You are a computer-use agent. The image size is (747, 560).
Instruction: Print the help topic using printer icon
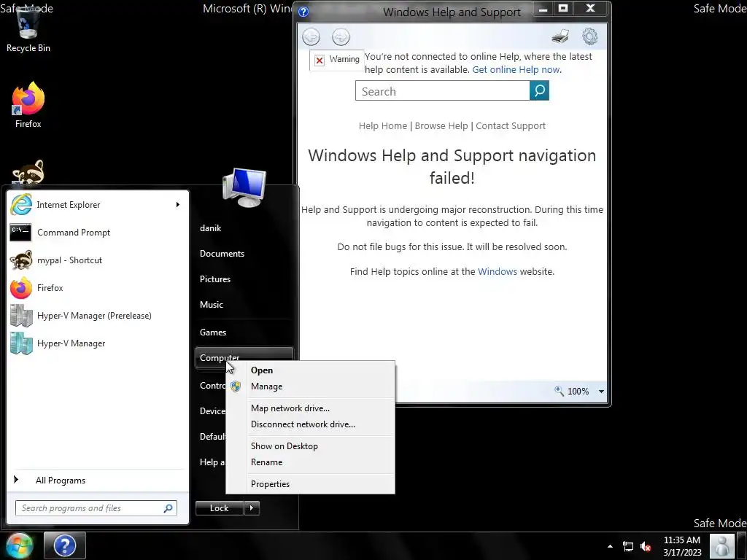point(560,36)
